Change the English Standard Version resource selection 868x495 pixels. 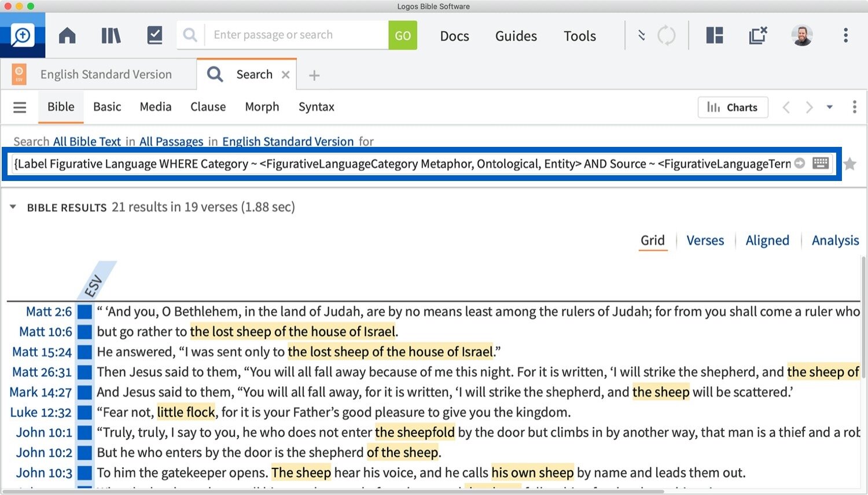pyautogui.click(x=288, y=142)
